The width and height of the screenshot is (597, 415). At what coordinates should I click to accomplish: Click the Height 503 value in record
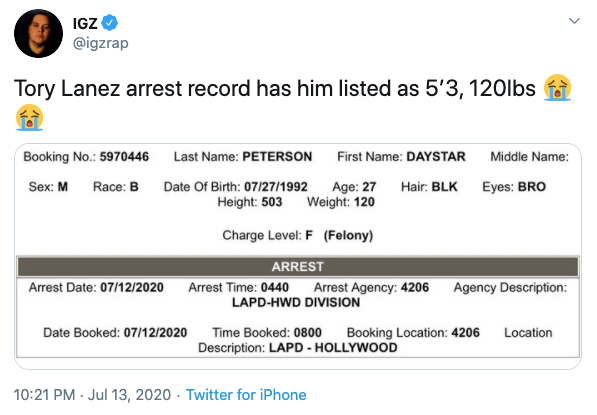point(250,202)
